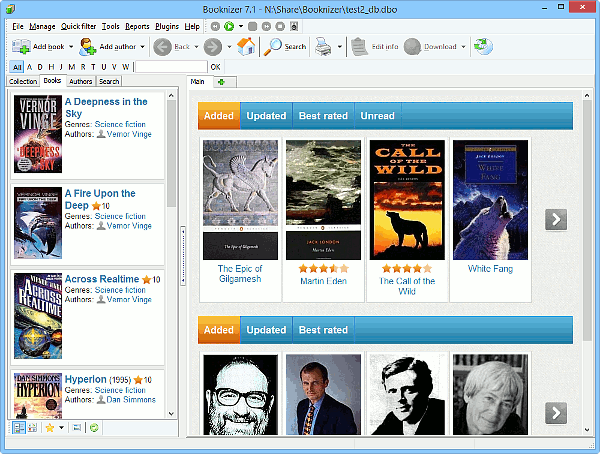Switch to detailed list view icon
This screenshot has width=600, height=454.
(x=18, y=428)
